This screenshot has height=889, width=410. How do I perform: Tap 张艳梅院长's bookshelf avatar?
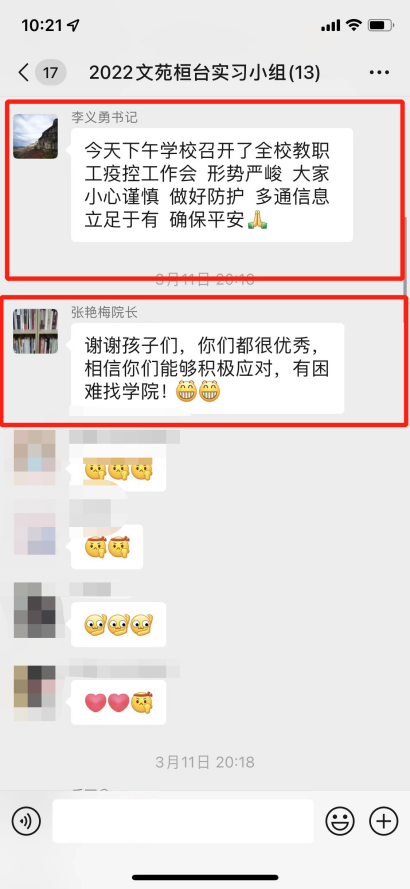coord(36,331)
